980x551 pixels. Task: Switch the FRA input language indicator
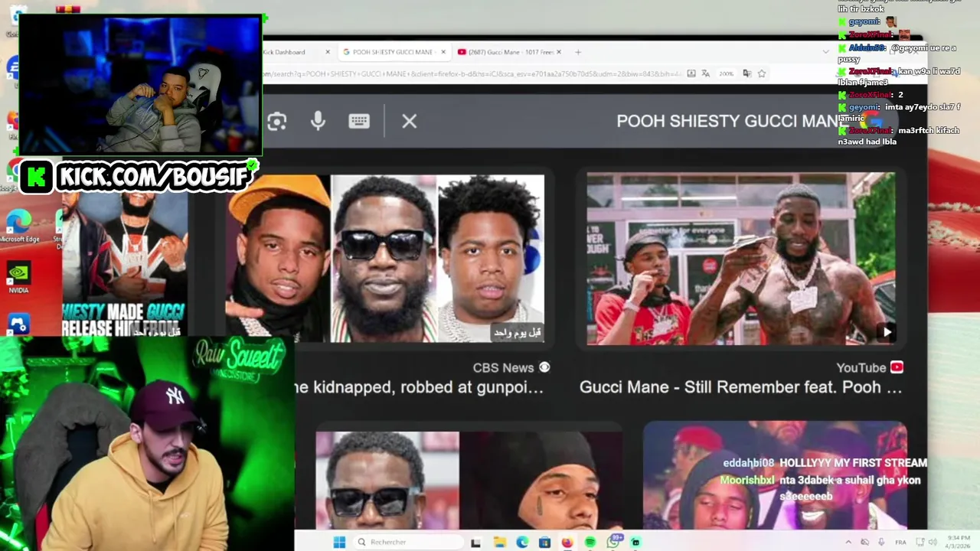(x=900, y=542)
